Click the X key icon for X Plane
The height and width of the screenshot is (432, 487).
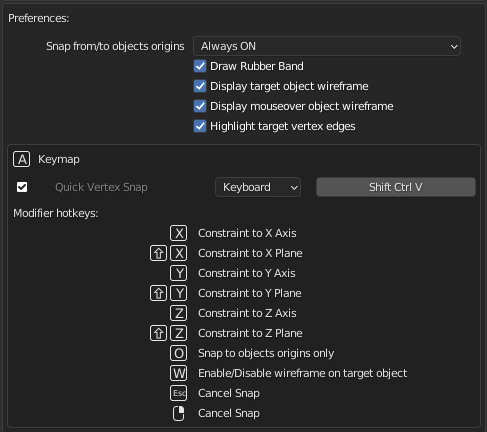point(179,253)
